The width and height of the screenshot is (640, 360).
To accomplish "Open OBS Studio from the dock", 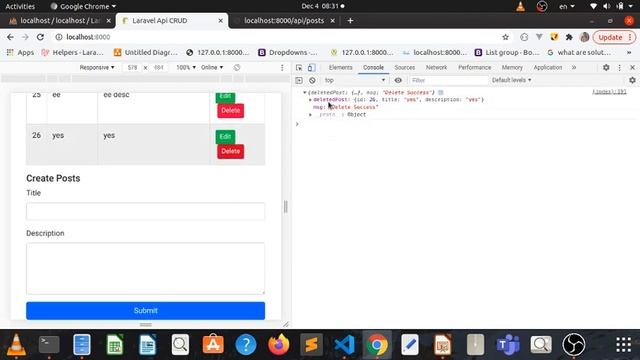I will [574, 345].
